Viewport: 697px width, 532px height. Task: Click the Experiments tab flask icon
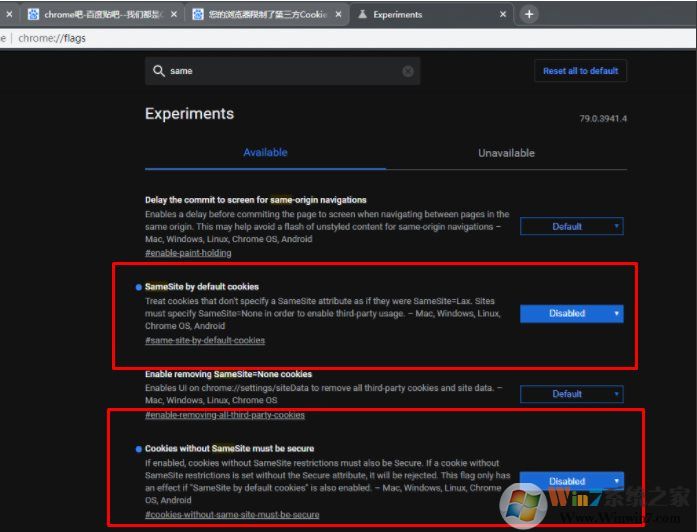[361, 15]
